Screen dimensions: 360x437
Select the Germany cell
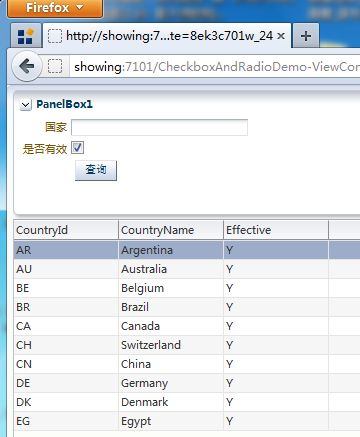[171, 383]
